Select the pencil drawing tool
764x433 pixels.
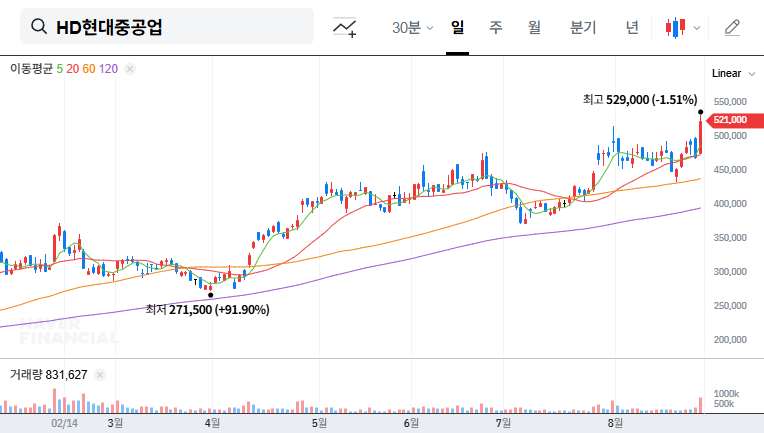click(732, 28)
